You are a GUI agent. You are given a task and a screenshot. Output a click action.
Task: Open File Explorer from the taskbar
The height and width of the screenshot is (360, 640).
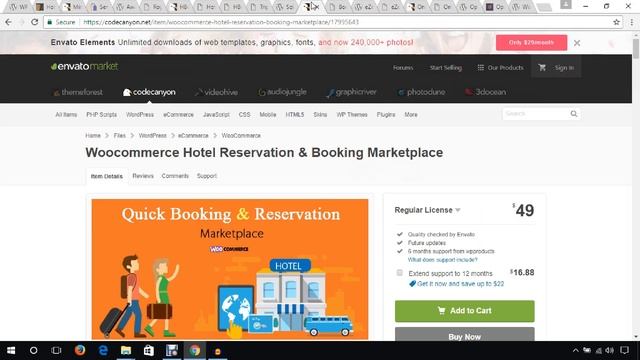pyautogui.click(x=126, y=351)
